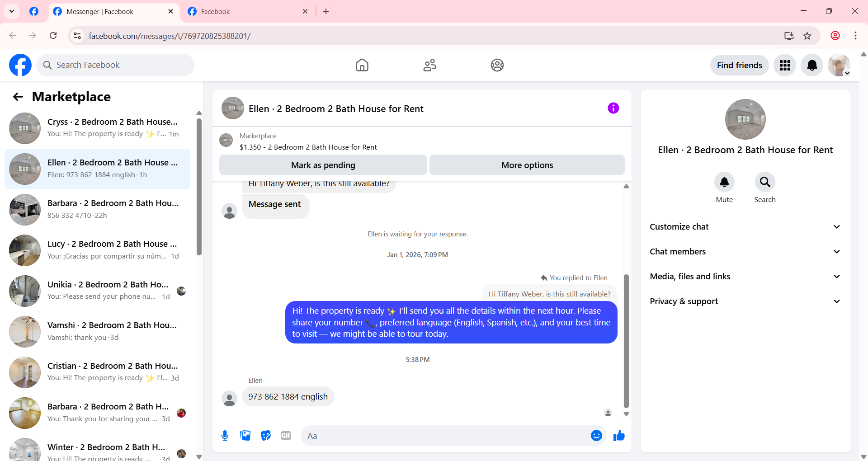868x461 pixels.
Task: Attach a photo with the image icon
Action: [x=245, y=436]
